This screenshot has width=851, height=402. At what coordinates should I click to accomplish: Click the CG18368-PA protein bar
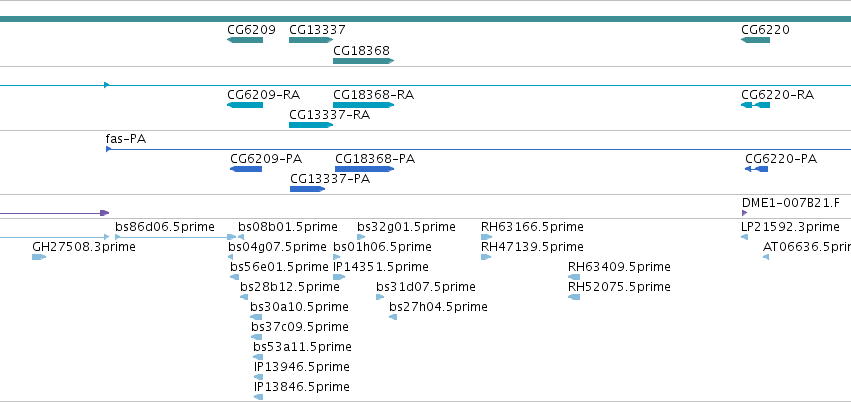point(365,169)
